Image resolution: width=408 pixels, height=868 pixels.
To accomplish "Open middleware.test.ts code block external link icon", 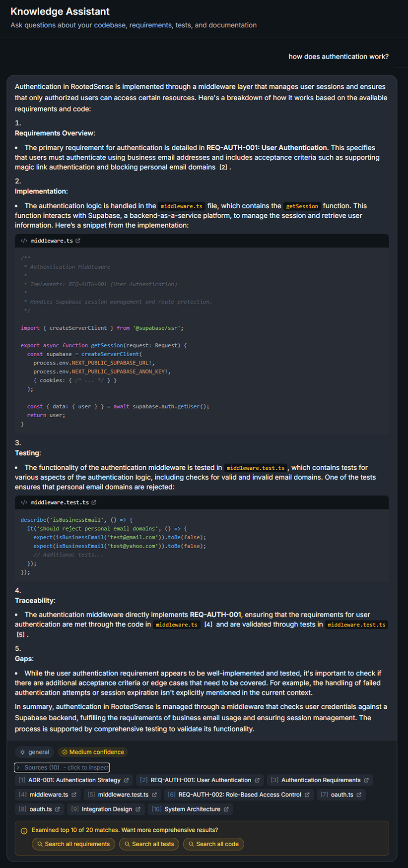I will pos(94,502).
